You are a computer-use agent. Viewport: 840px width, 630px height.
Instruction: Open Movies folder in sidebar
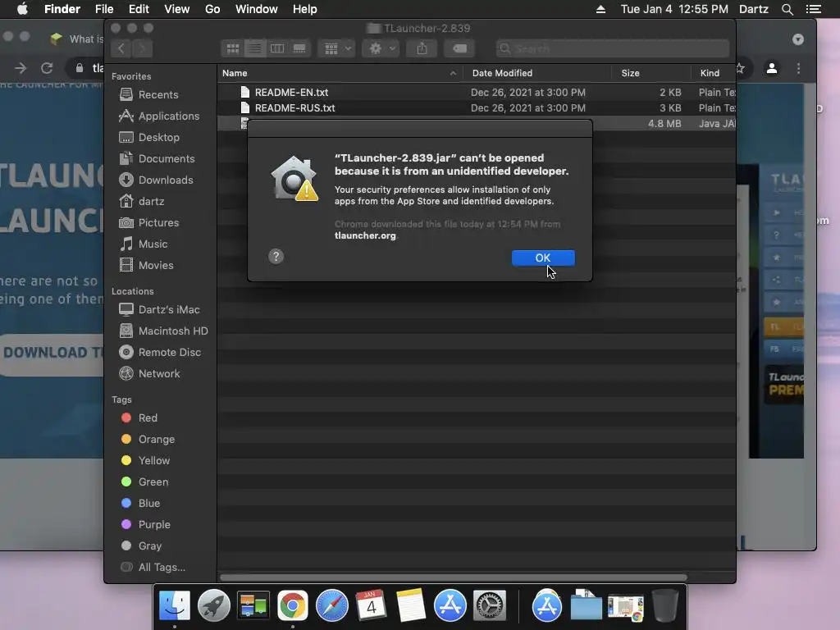(x=155, y=266)
